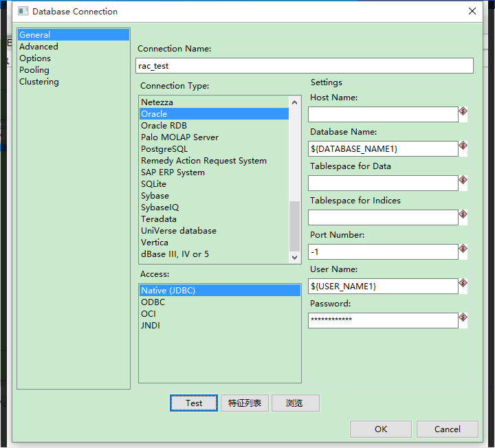
Task: Select JNDI access method
Action: [x=220, y=325]
